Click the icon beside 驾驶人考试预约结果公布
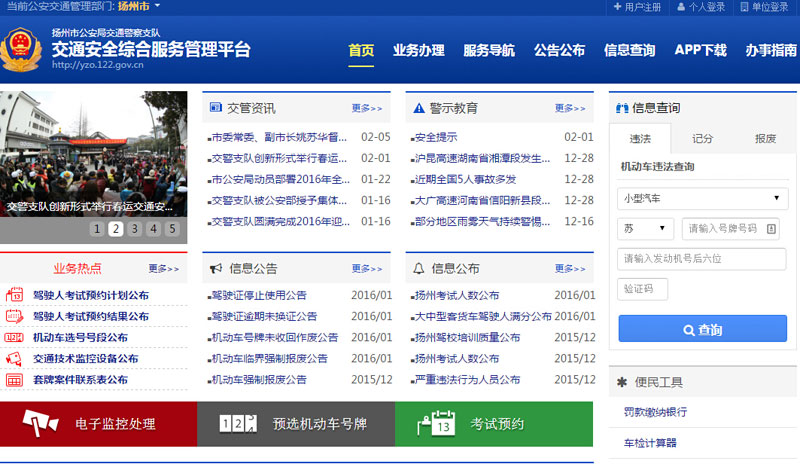800x464 pixels. [x=14, y=316]
